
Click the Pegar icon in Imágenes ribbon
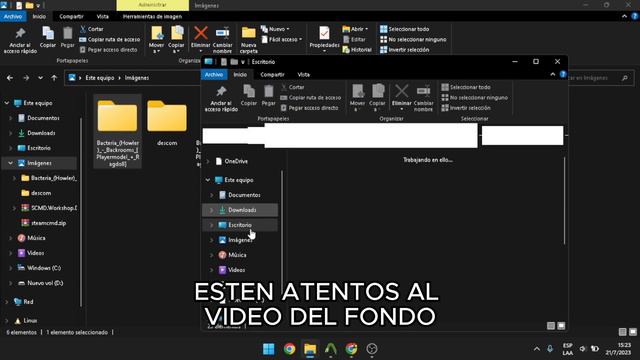(67, 33)
